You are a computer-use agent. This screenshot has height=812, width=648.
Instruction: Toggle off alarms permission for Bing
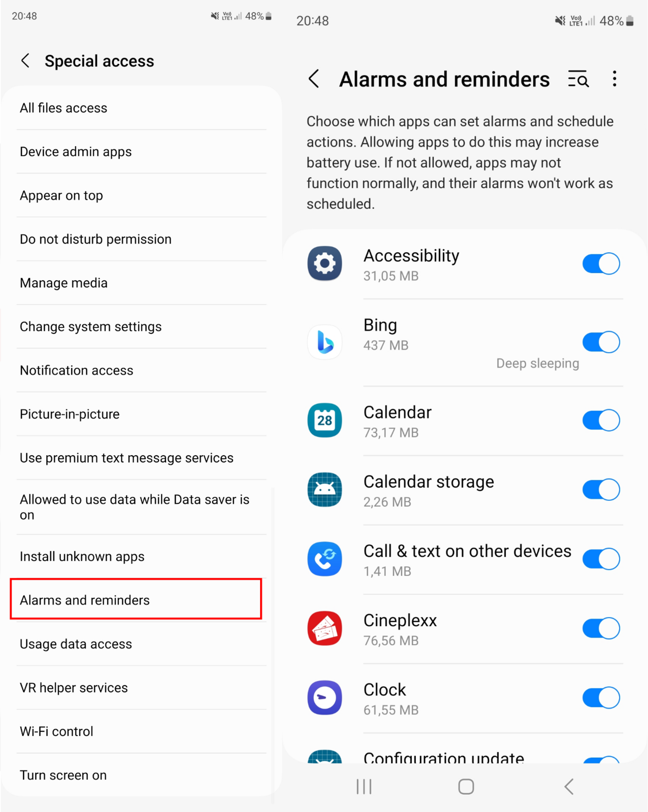click(601, 342)
